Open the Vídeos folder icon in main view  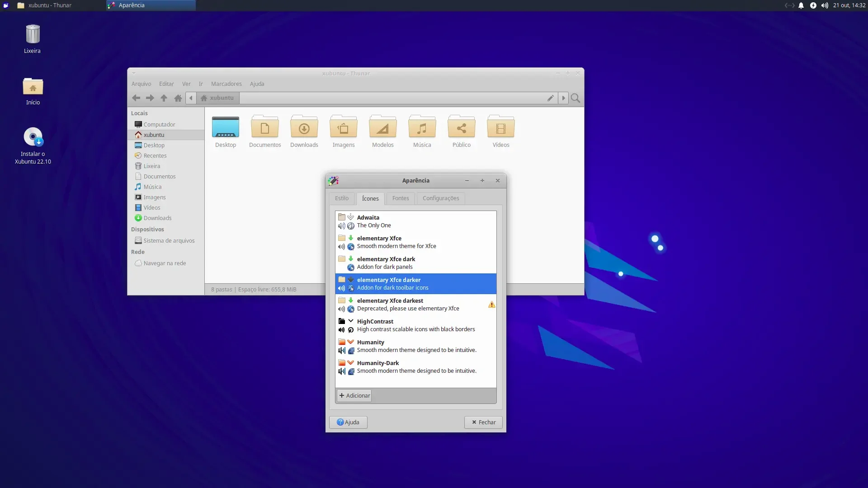[501, 126]
